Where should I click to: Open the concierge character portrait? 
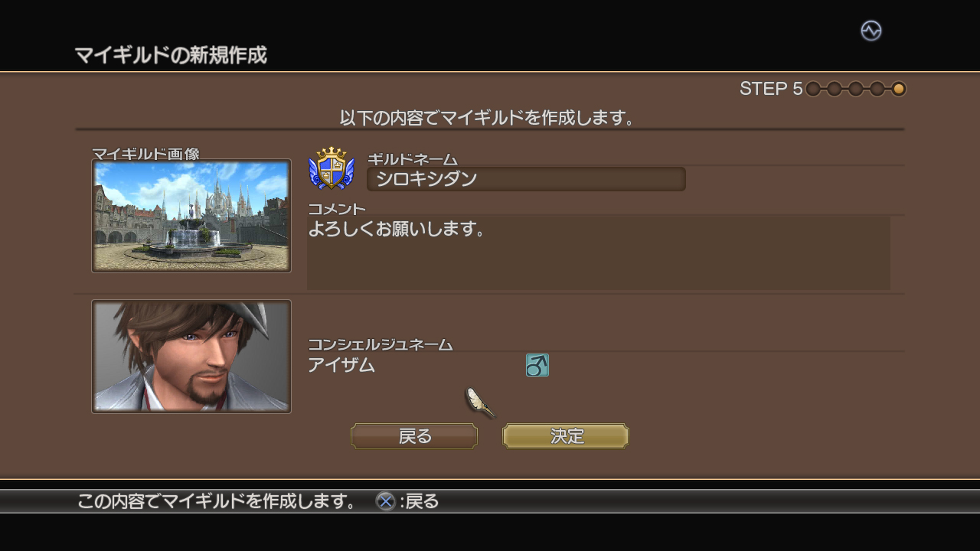(191, 357)
